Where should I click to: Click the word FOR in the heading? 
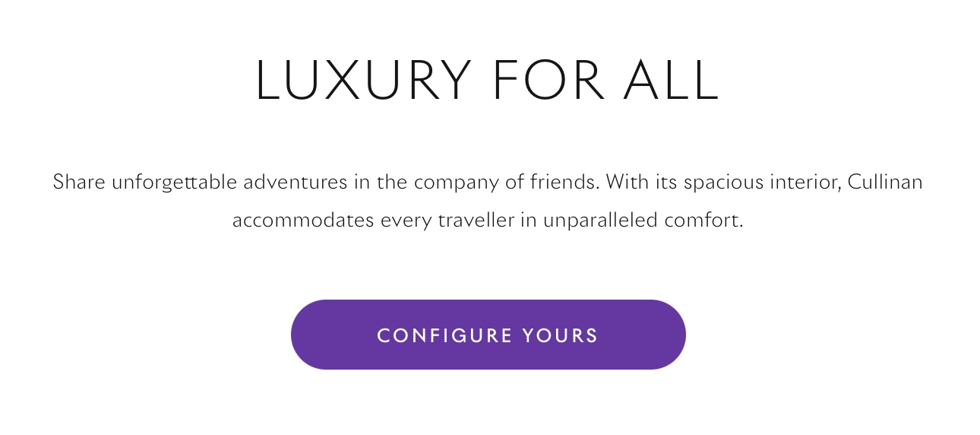coord(548,80)
